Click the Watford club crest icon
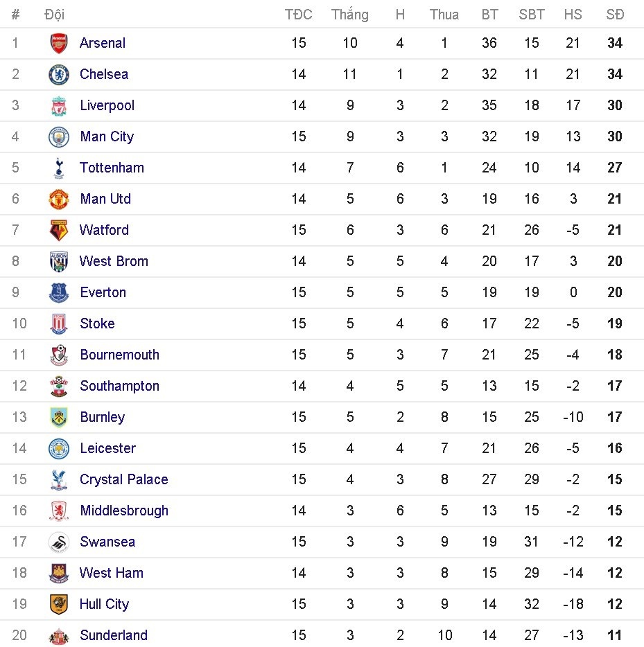 (x=59, y=230)
